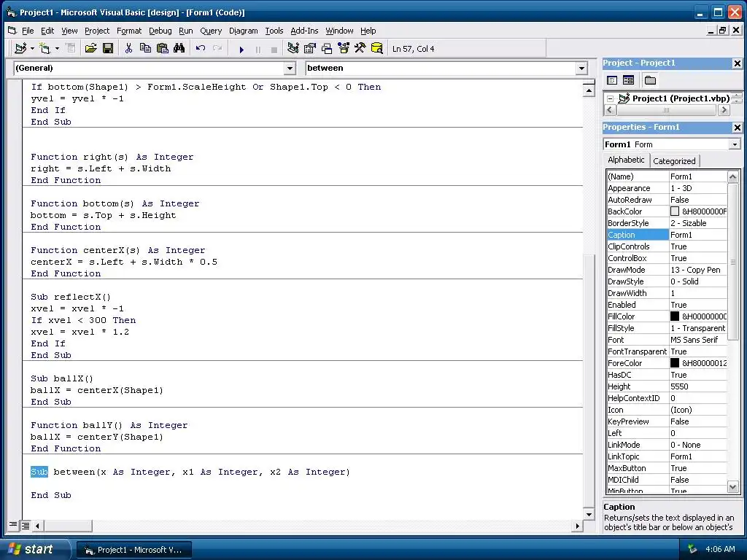Open Find with the binoculars icon
Viewport: 747px width, 560px height.
[x=179, y=48]
